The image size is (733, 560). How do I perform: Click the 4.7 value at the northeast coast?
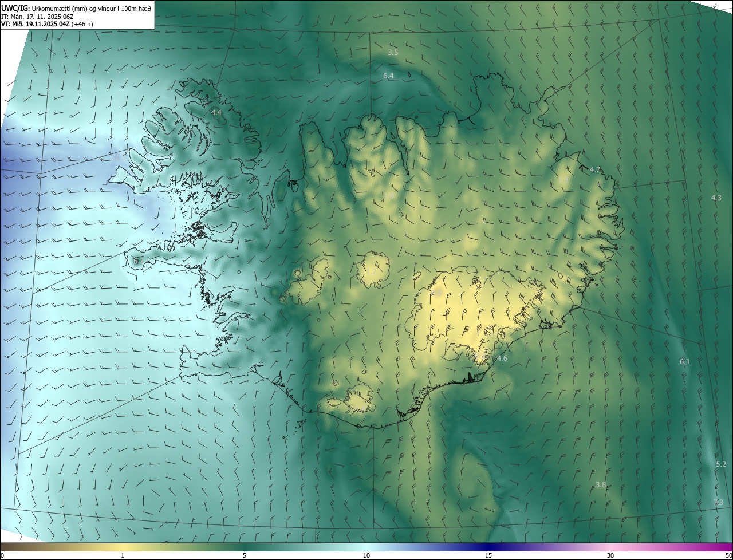[x=595, y=169]
